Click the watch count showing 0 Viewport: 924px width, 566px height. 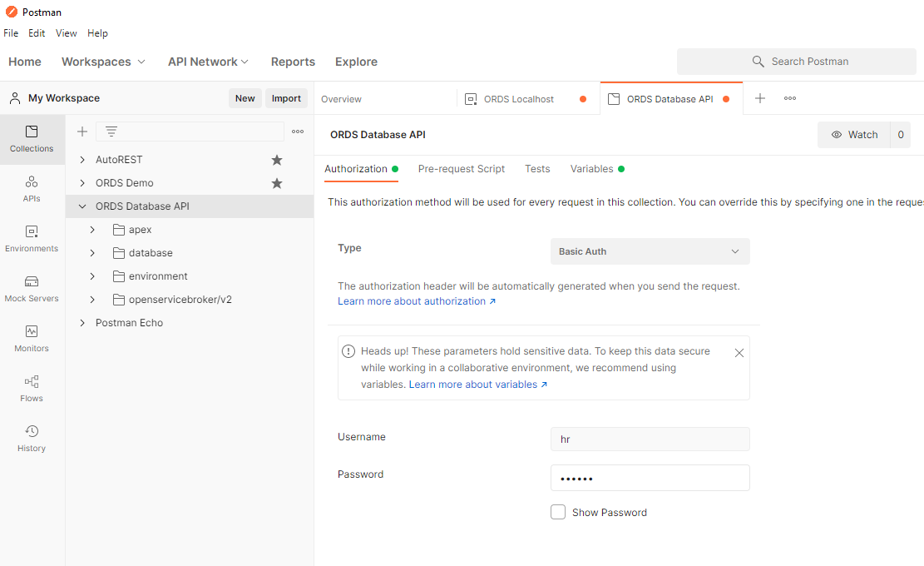click(901, 135)
